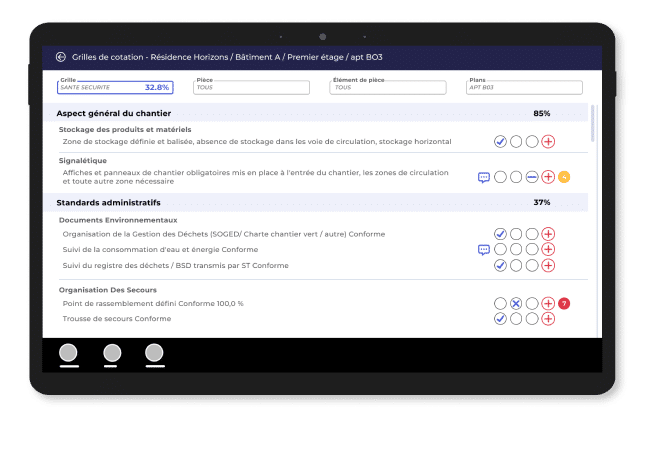Open the Grille SANTE SECURITE selector
654x465 pixels.
(115, 87)
